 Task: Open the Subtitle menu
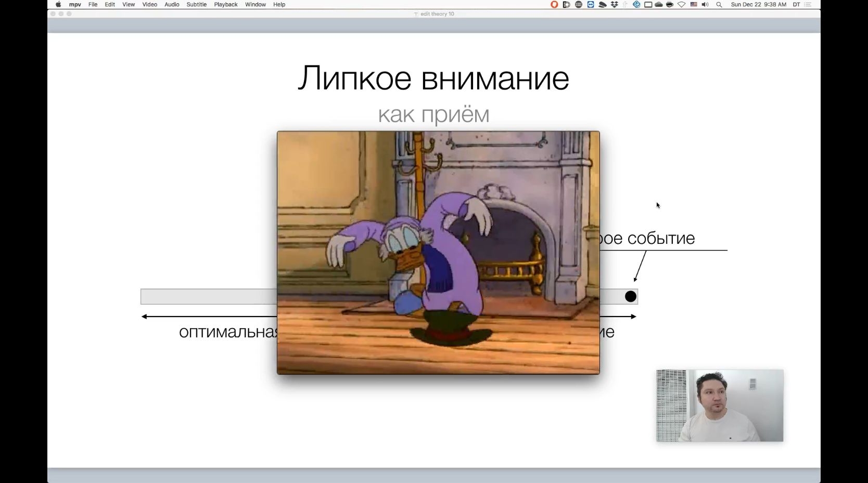197,5
